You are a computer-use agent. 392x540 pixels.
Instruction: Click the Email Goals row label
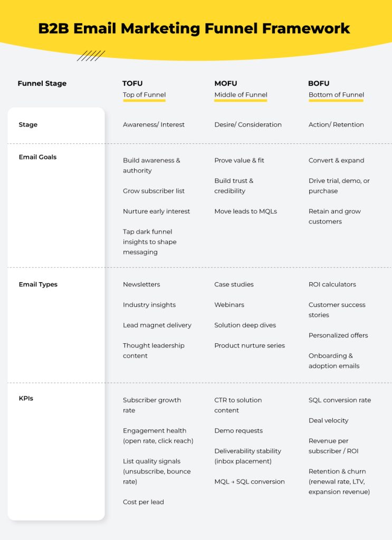(x=37, y=157)
